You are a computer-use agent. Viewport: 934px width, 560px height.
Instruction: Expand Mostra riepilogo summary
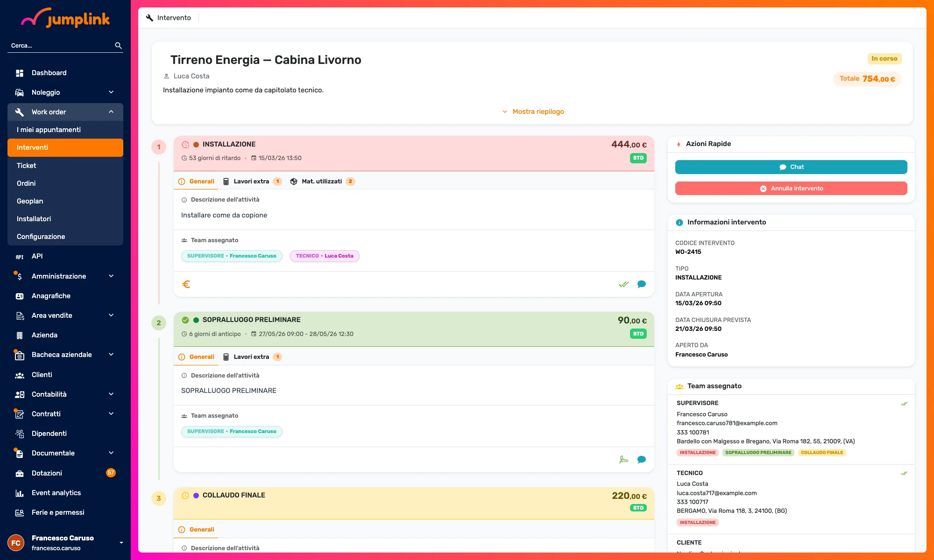click(533, 112)
